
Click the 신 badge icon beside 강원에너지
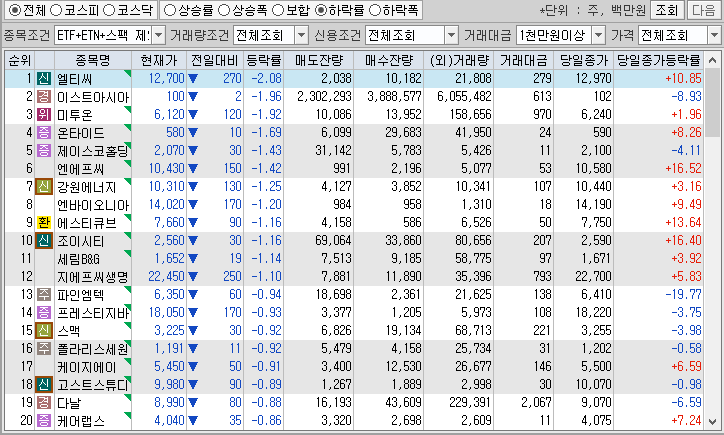(x=44, y=187)
